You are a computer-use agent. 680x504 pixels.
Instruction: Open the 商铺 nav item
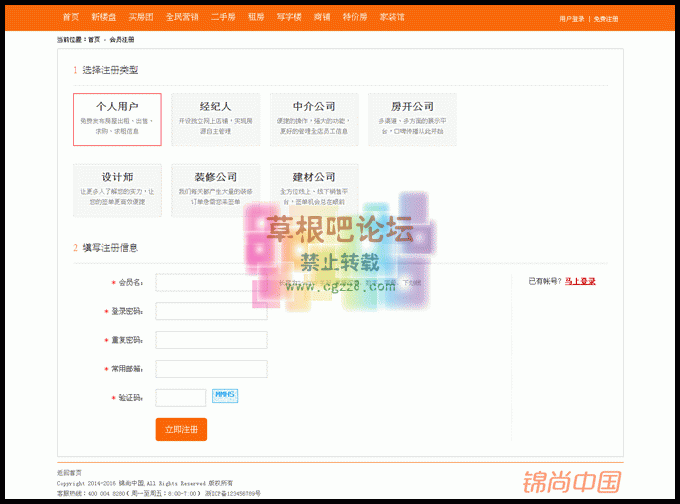pyautogui.click(x=322, y=17)
